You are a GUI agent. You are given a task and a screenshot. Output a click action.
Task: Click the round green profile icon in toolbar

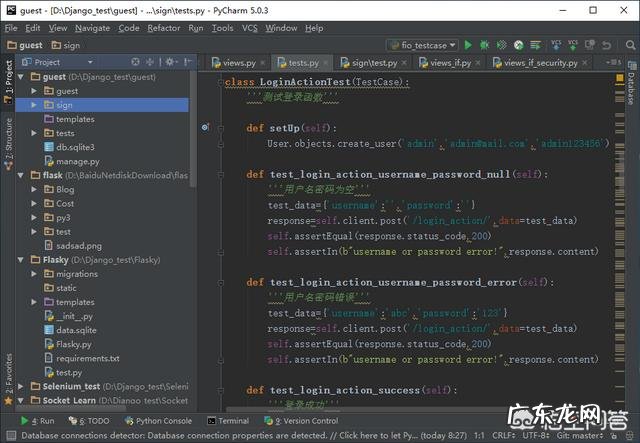pos(518,45)
